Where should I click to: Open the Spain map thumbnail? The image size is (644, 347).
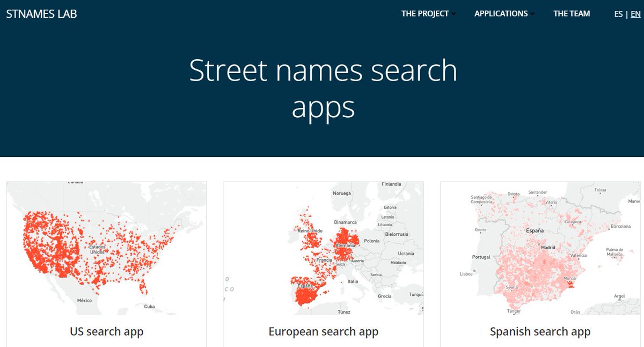540,248
